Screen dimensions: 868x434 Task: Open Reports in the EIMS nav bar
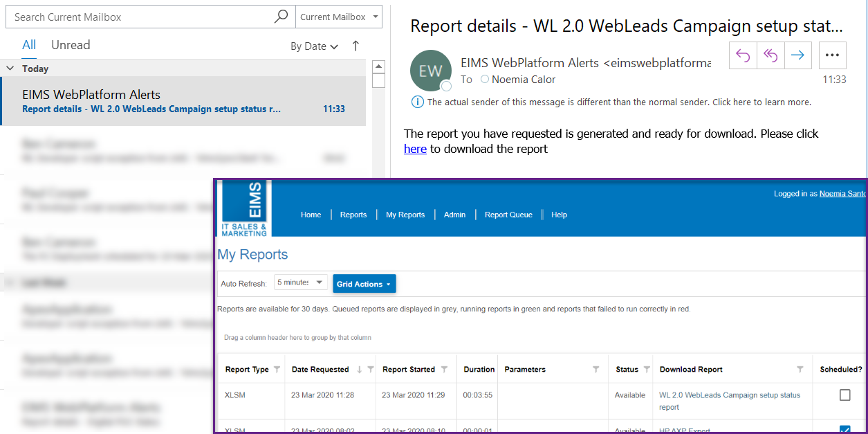353,215
